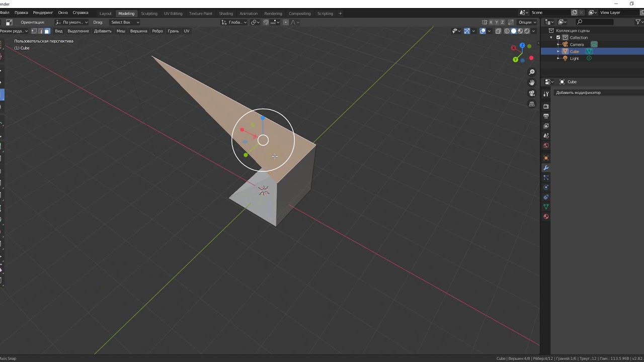This screenshot has width=644, height=362.
Task: Switch to the Sculpting workspace tab
Action: (x=149, y=14)
